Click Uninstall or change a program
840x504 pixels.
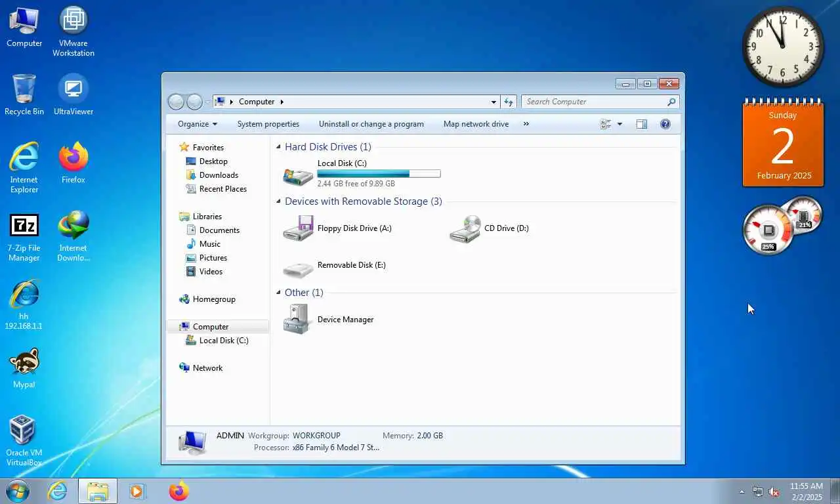coord(371,124)
